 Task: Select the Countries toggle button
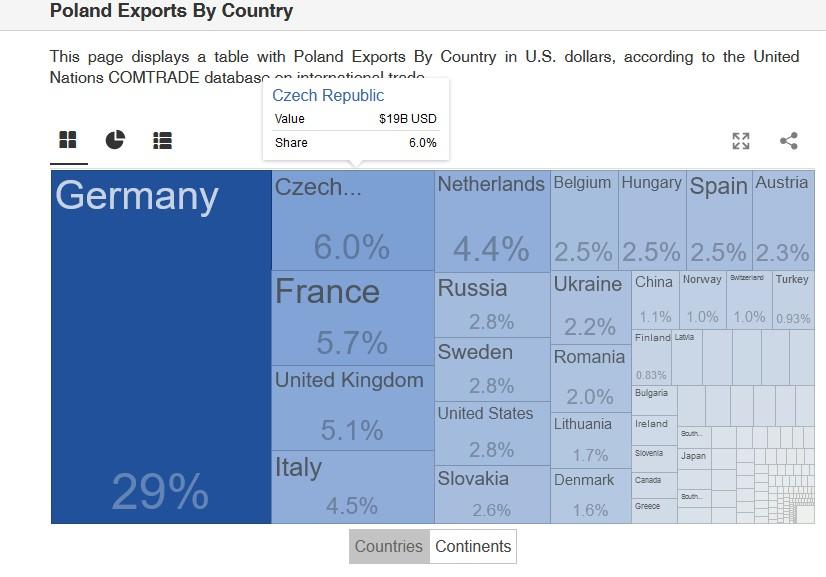tap(389, 546)
